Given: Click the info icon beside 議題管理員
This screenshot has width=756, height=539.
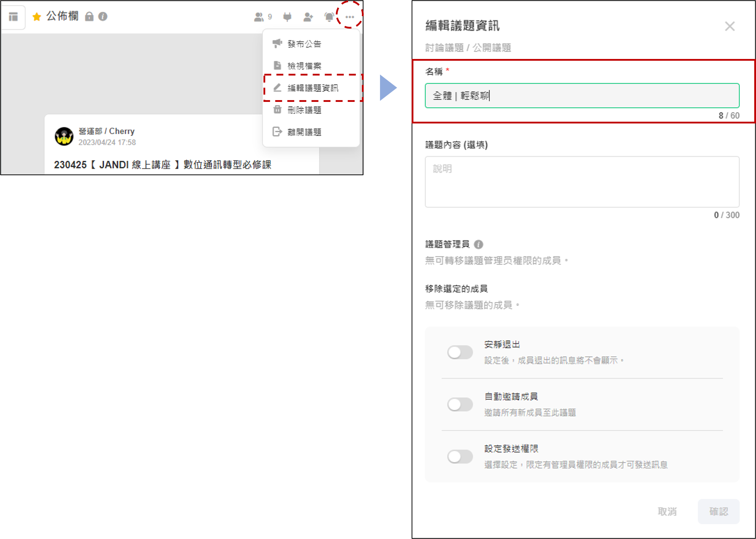Looking at the screenshot, I should tap(478, 245).
